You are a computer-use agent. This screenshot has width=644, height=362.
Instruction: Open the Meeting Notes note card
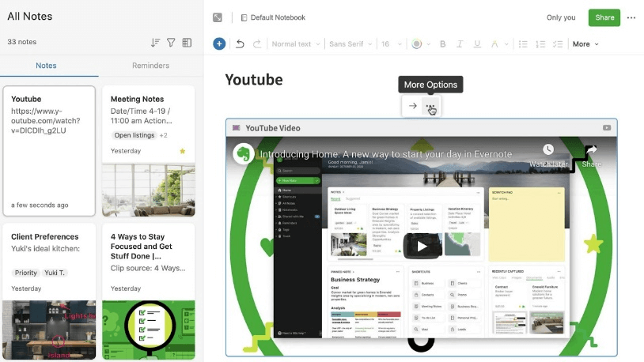click(x=149, y=151)
